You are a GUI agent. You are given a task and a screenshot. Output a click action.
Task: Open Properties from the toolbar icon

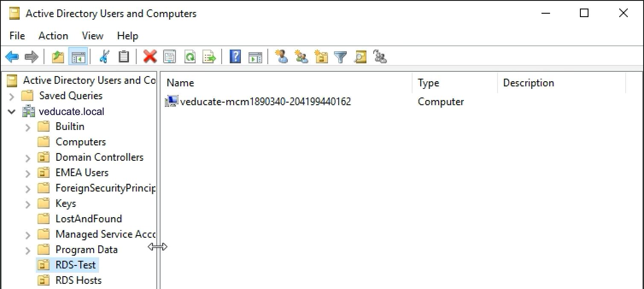click(170, 56)
